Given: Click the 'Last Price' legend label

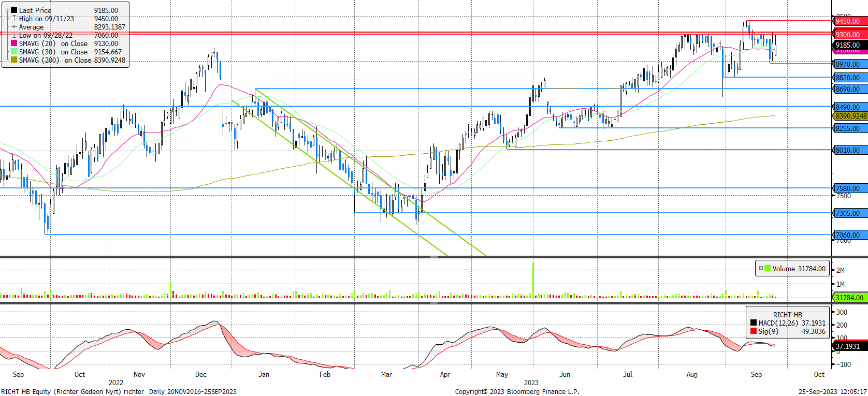Looking at the screenshot, I should (x=35, y=10).
